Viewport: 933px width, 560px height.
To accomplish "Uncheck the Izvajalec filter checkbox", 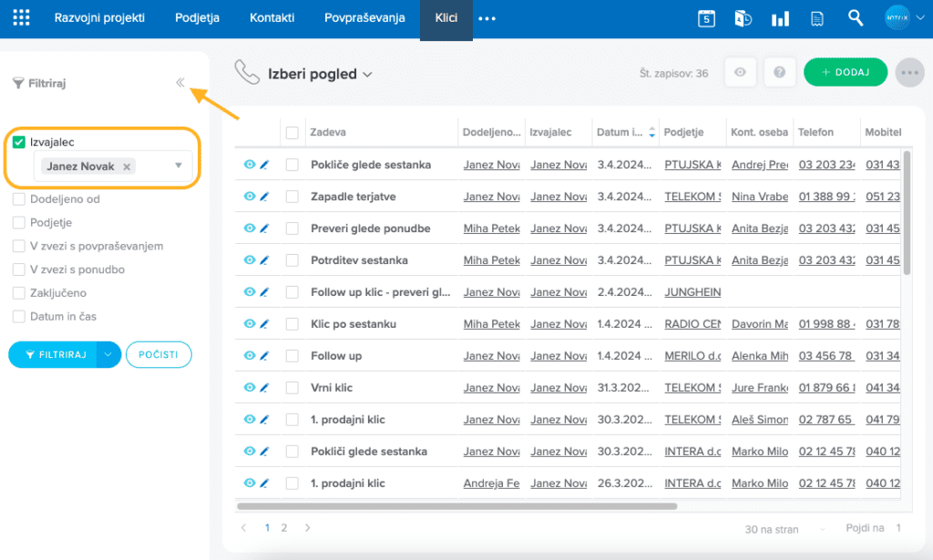I will [x=19, y=142].
